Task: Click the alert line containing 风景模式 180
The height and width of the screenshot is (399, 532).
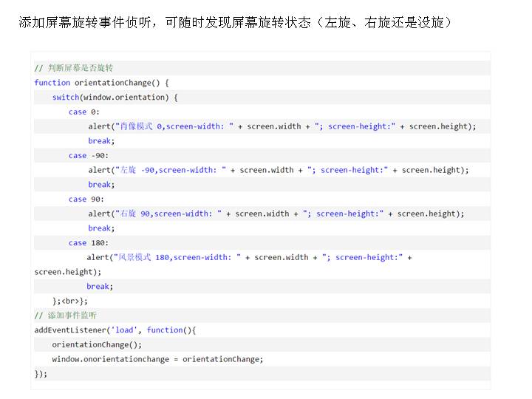Action: click(249, 257)
